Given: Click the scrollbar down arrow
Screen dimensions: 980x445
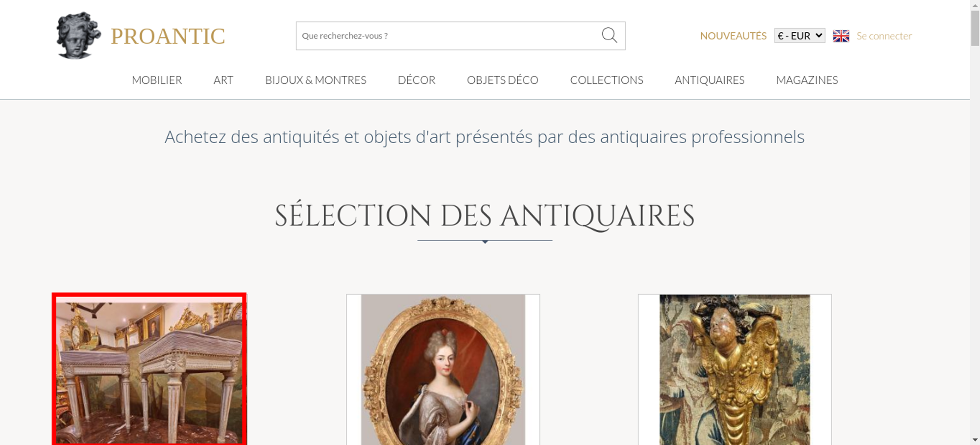Looking at the screenshot, I should pyautogui.click(x=975, y=440).
